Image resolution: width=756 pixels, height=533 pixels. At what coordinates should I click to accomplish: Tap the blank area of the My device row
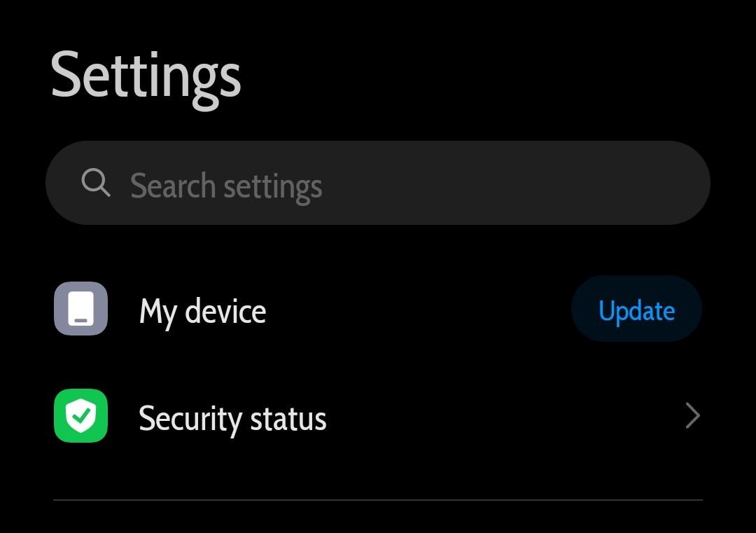(x=420, y=309)
